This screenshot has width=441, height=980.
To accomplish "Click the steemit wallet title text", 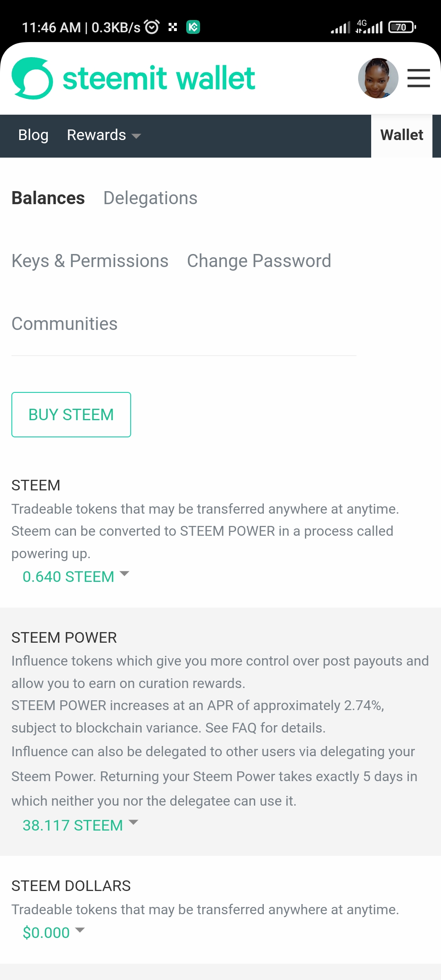I will point(159,78).
